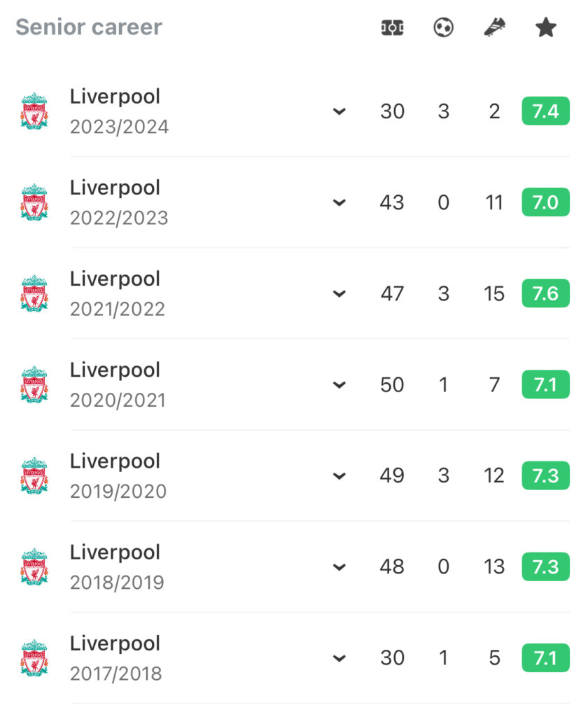The image size is (588, 717).
Task: Click the goals football icon
Action: [x=443, y=27]
